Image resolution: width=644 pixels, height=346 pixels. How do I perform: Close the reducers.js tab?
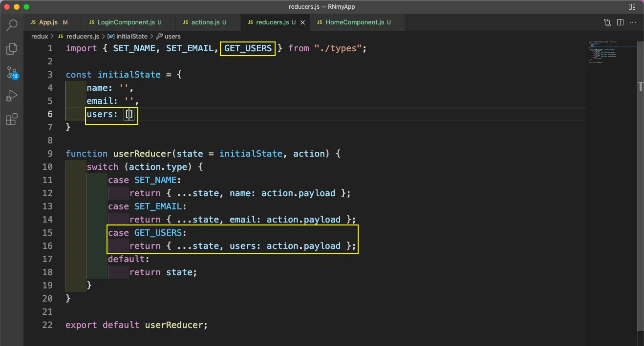click(303, 22)
